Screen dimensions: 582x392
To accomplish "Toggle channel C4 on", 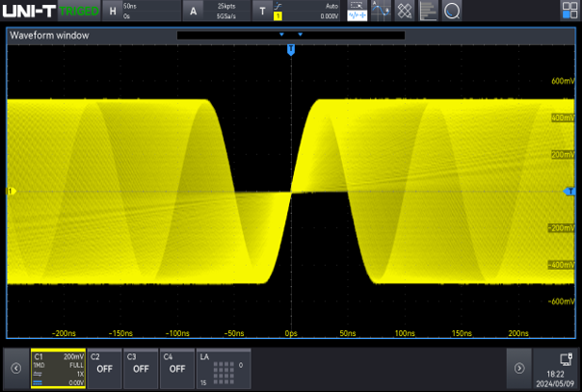I will [175, 367].
